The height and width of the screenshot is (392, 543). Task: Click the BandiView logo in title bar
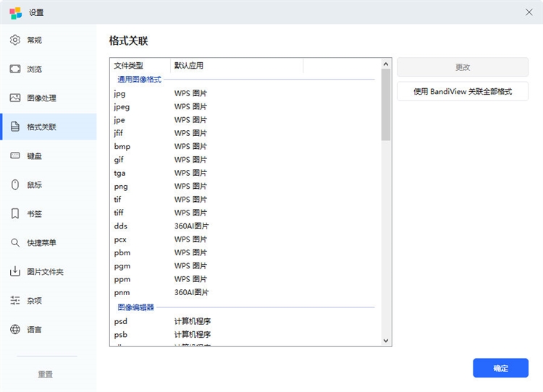click(x=16, y=13)
